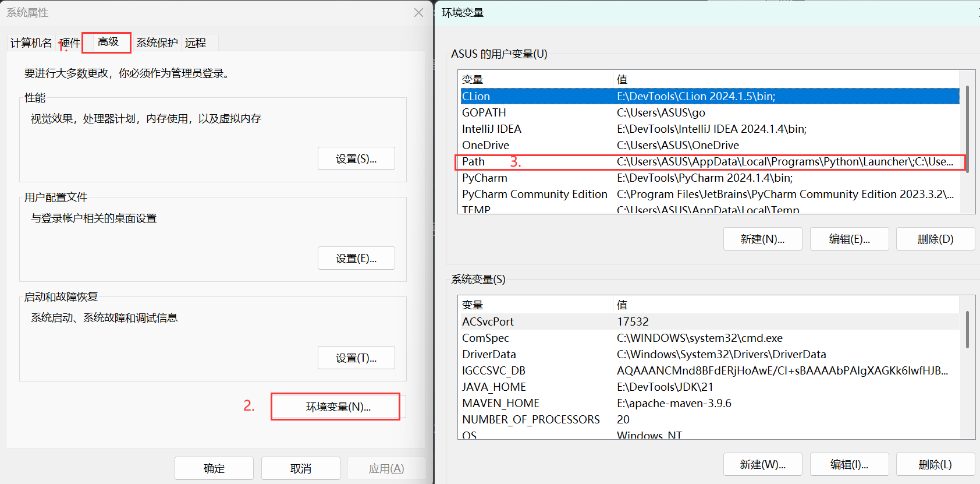This screenshot has width=980, height=484.
Task: Open 环境变量(N) dialog button
Action: pos(338,407)
